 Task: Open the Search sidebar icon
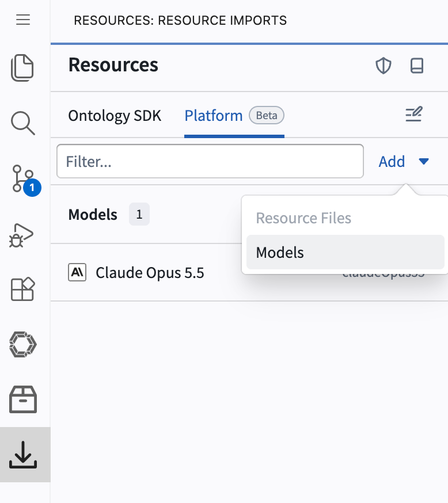tap(23, 123)
